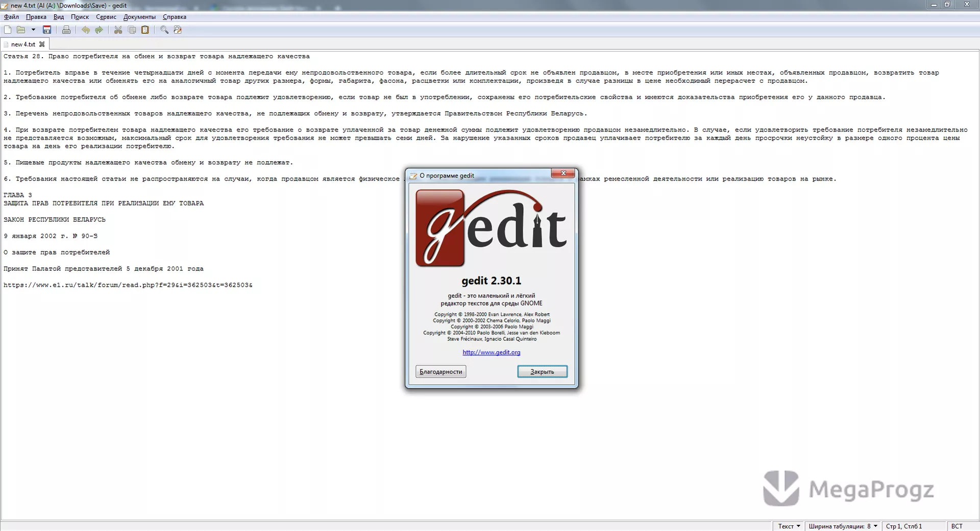Copy selection with the toolbar Copy icon
The height and width of the screenshot is (531, 980).
pyautogui.click(x=132, y=30)
